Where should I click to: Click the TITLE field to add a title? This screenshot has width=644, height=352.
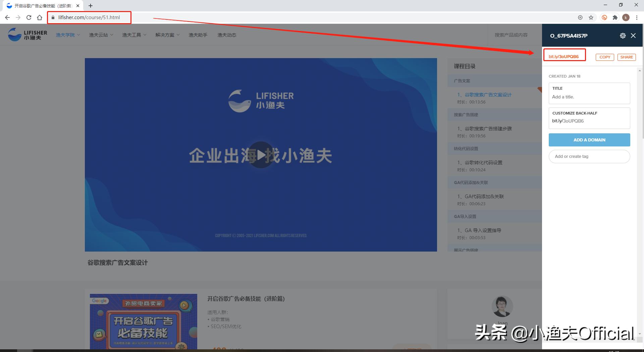point(589,97)
